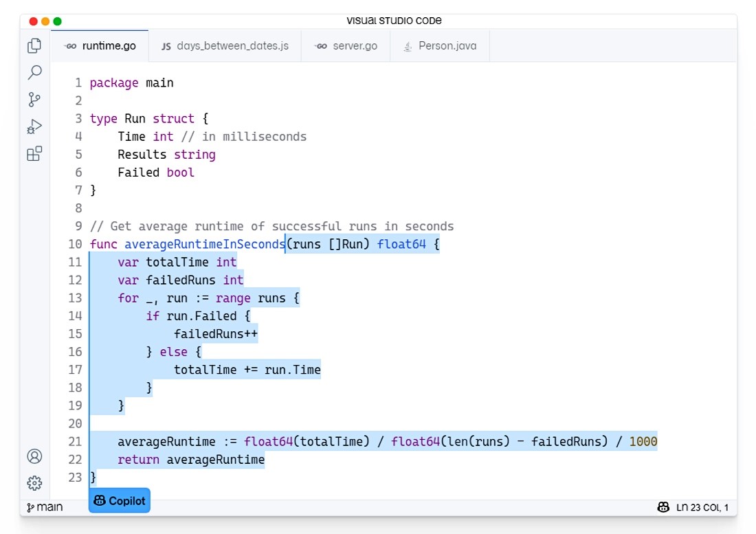This screenshot has height=534, width=756.
Task: Click 'failedRuns++' on line 15
Action: click(x=216, y=334)
